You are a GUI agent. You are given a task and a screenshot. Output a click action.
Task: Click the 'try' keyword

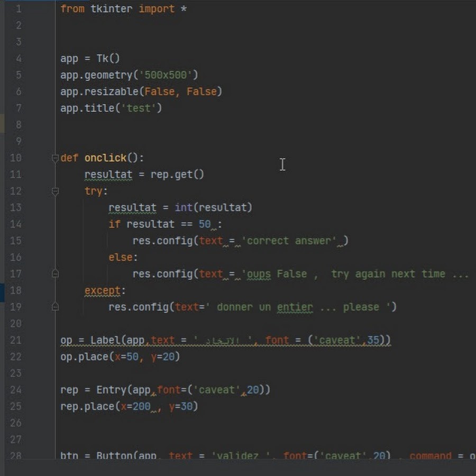pos(93,191)
